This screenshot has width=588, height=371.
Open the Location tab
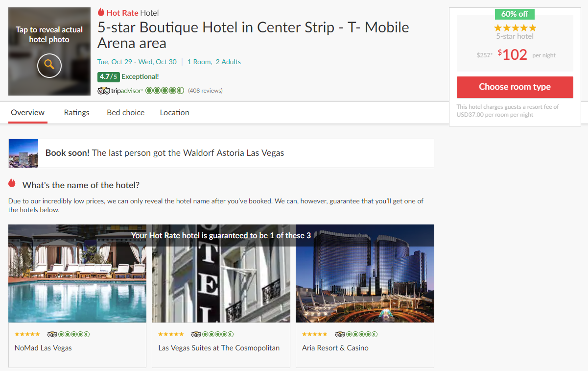pos(175,113)
